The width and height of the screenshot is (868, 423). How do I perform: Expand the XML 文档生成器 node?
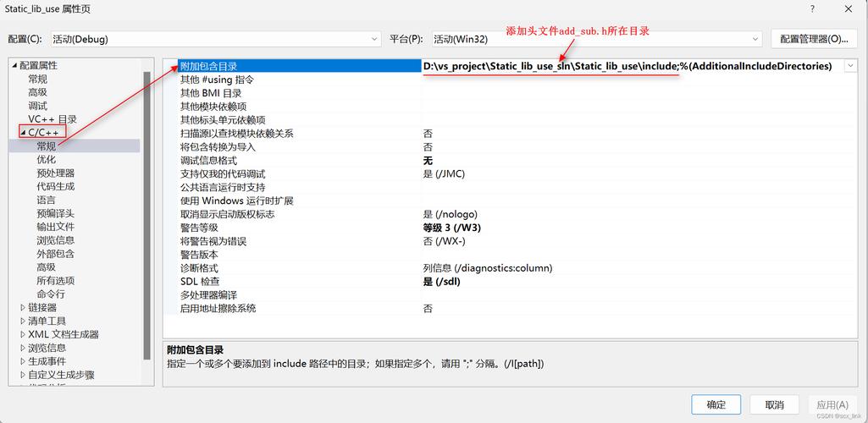(x=23, y=334)
